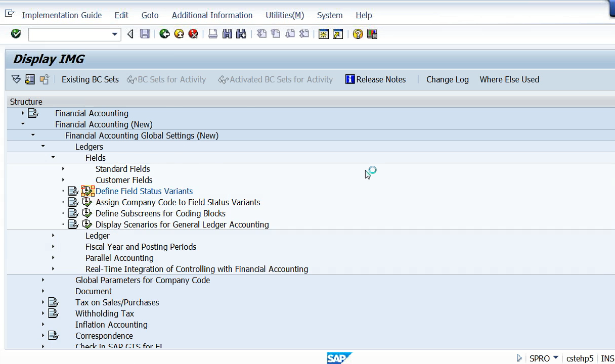Image resolution: width=615 pixels, height=364 pixels.
Task: Click execute icon for Assign Company Code row
Action: (x=87, y=202)
